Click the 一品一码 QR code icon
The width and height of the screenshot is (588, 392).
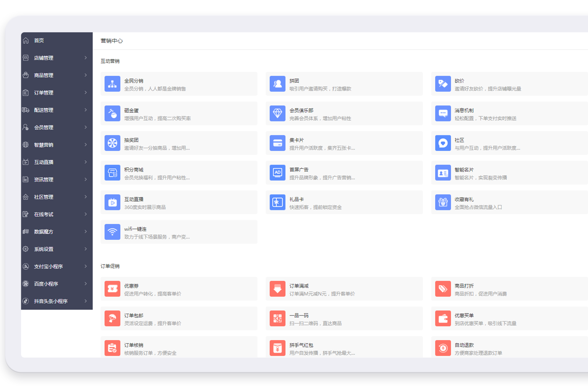click(x=277, y=318)
